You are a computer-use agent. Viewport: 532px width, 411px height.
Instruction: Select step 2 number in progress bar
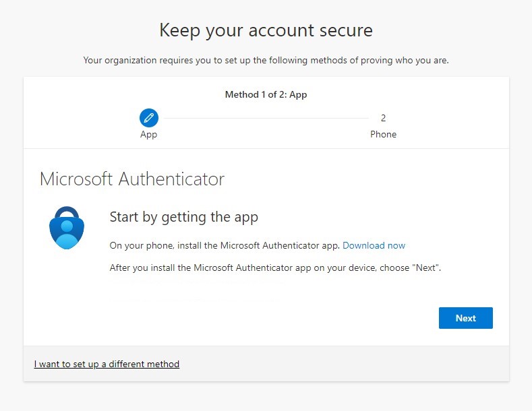tap(383, 118)
